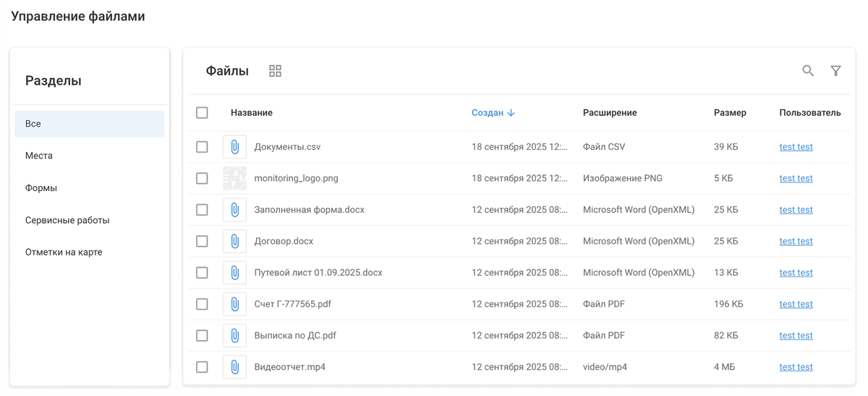Click paperclip icon for Договор.docx
The image size is (868, 396).
pyautogui.click(x=234, y=241)
